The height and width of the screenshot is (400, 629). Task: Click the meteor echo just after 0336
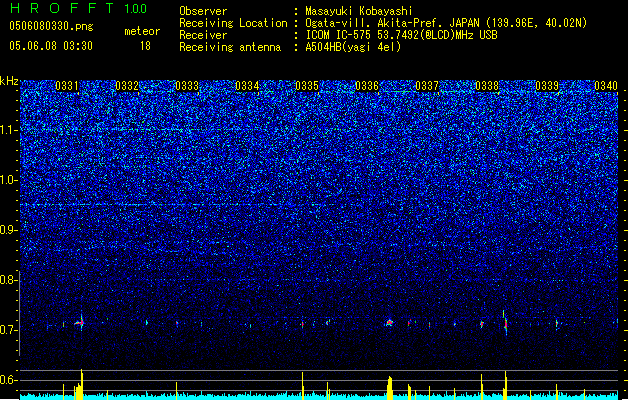pos(389,322)
